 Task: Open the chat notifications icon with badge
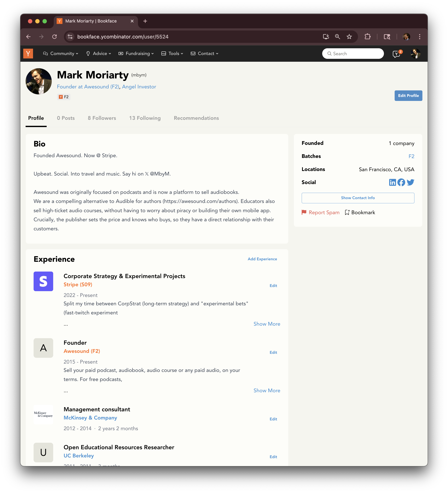[x=396, y=54]
